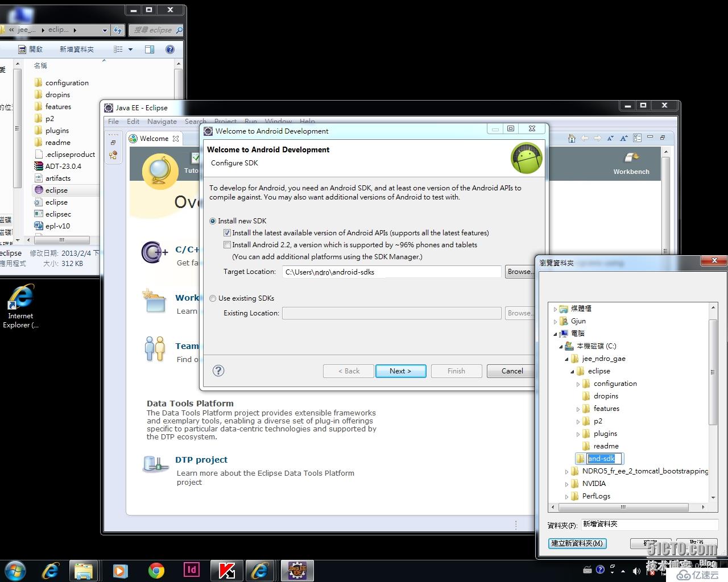Click 開啟 in Explorer toolbar

31,49
